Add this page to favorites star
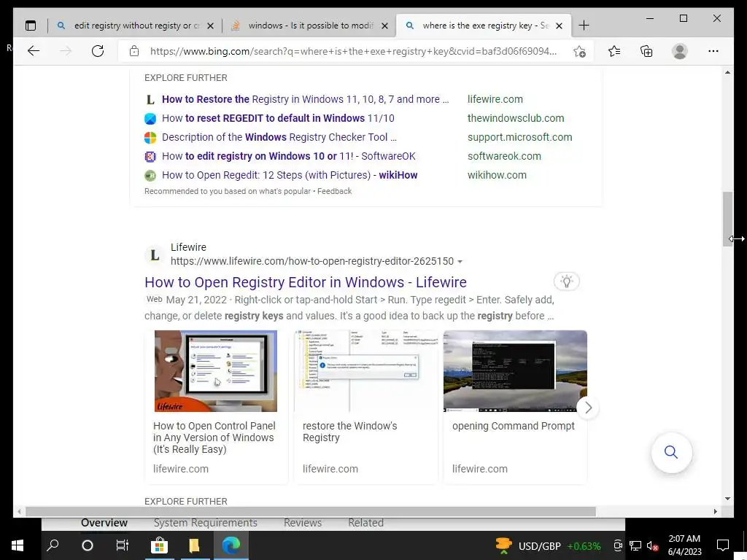 pos(579,52)
